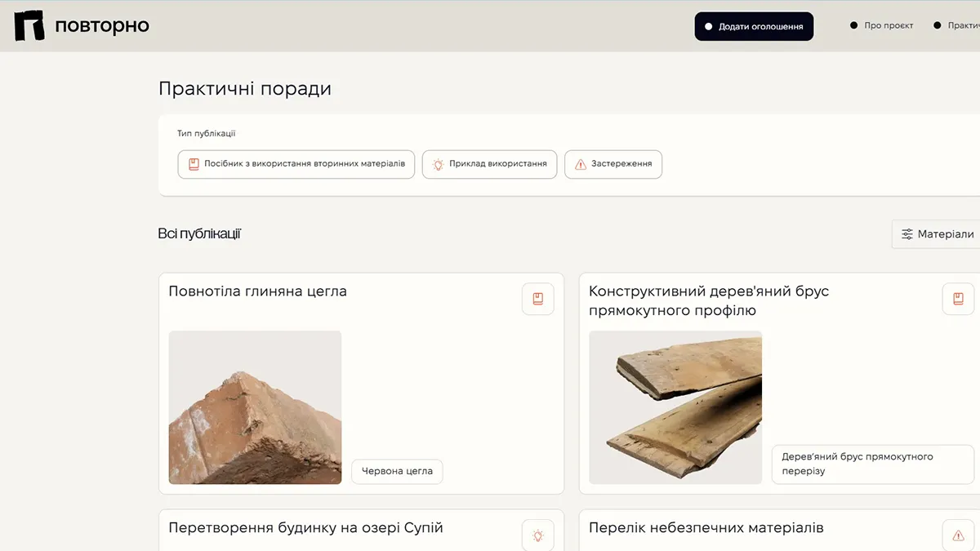Toggle the Застереження filter chip
The height and width of the screenshot is (551, 980).
click(x=612, y=164)
